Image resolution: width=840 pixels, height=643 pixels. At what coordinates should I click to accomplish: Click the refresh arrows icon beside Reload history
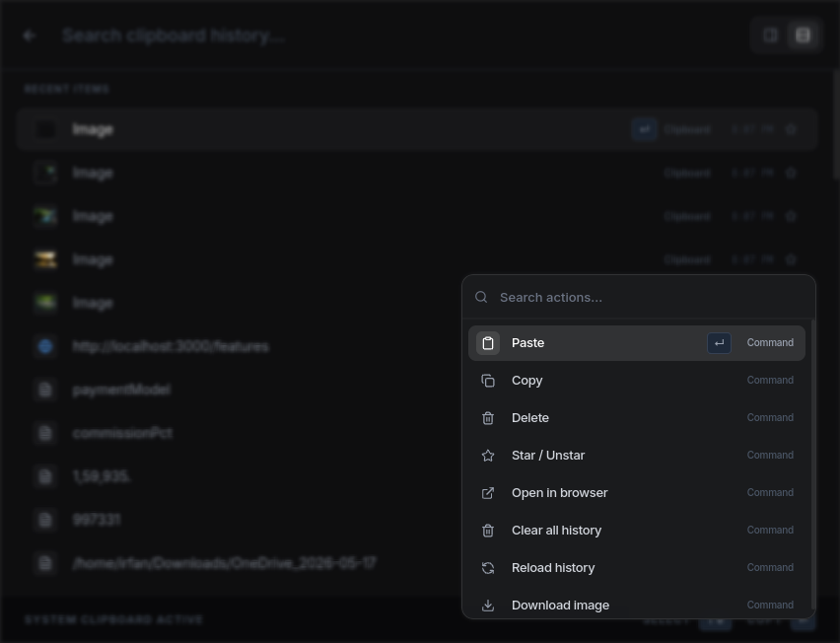[487, 568]
